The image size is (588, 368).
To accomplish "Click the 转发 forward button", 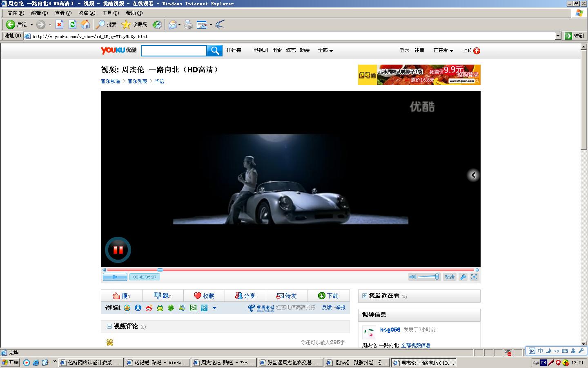I will [x=286, y=296].
